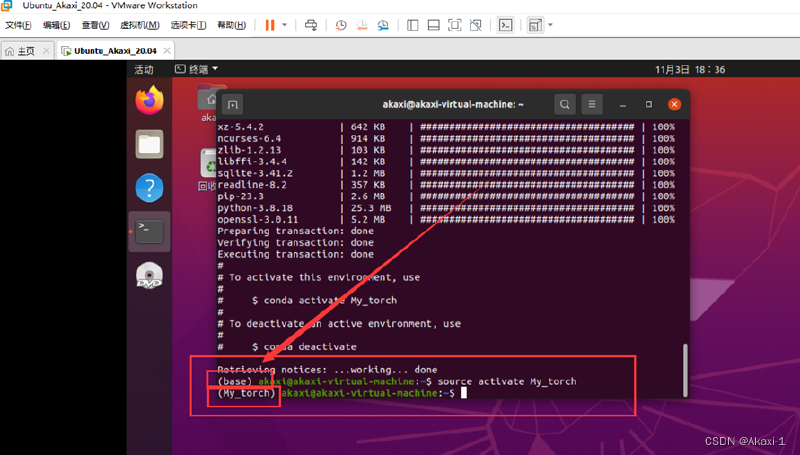
Task: Open the 选项卡(T) menu
Action: tap(188, 25)
